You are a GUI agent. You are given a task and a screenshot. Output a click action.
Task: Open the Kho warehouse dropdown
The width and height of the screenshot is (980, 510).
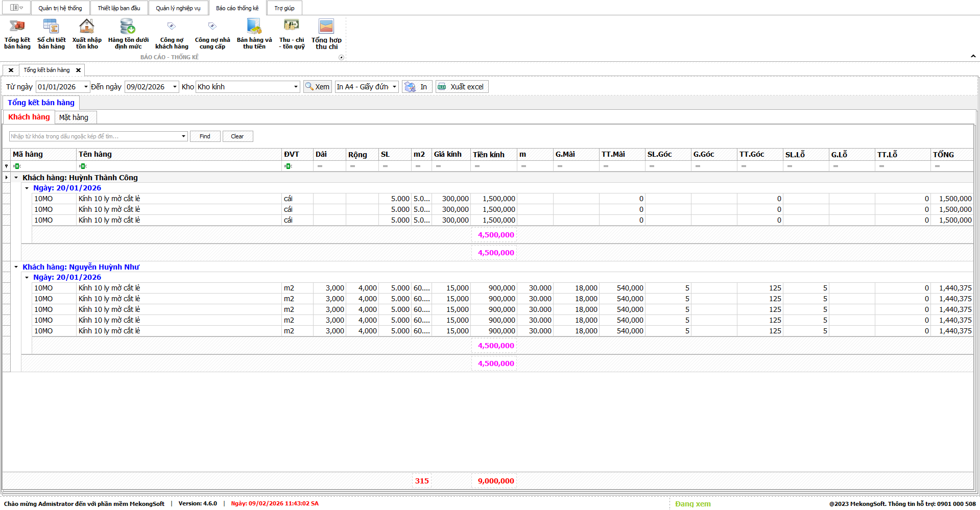click(296, 87)
